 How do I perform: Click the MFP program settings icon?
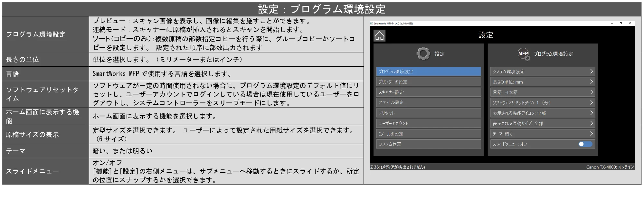(x=524, y=54)
